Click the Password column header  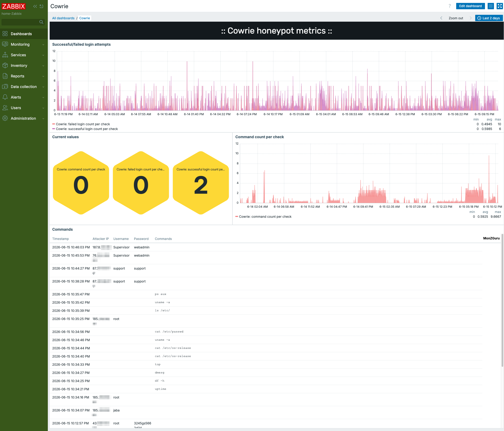(141, 239)
